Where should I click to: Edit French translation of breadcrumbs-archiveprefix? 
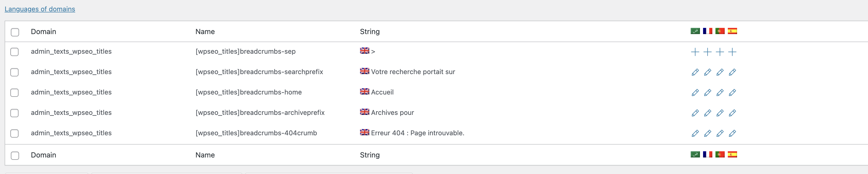(x=708, y=113)
